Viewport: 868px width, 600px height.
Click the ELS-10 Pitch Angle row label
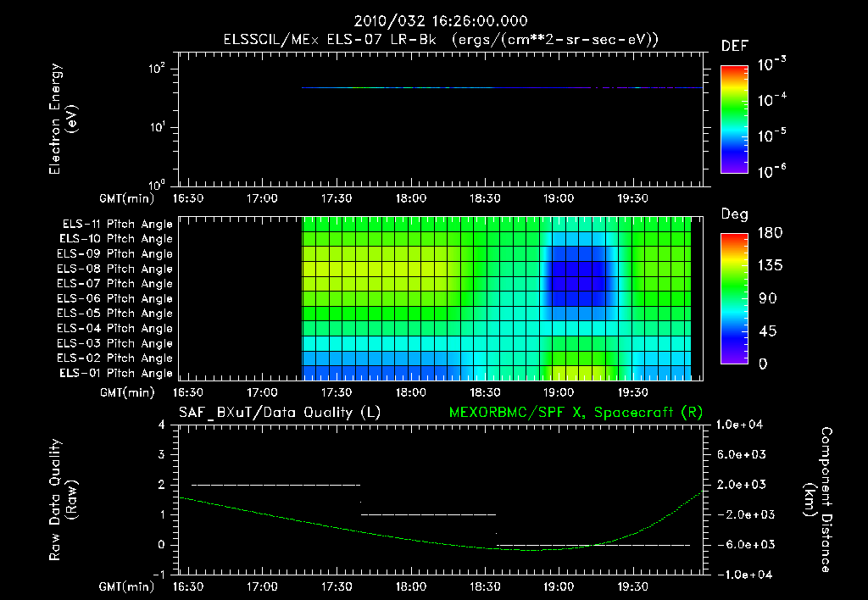click(x=116, y=239)
